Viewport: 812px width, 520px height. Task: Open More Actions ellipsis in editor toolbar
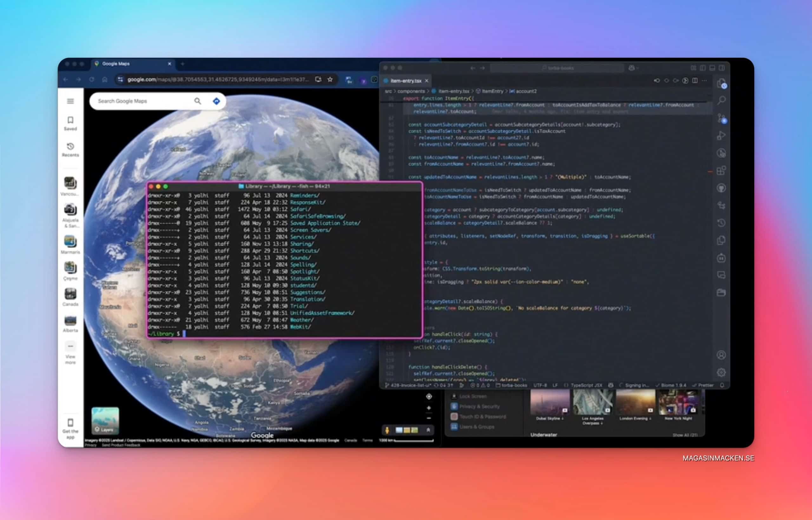pyautogui.click(x=704, y=81)
